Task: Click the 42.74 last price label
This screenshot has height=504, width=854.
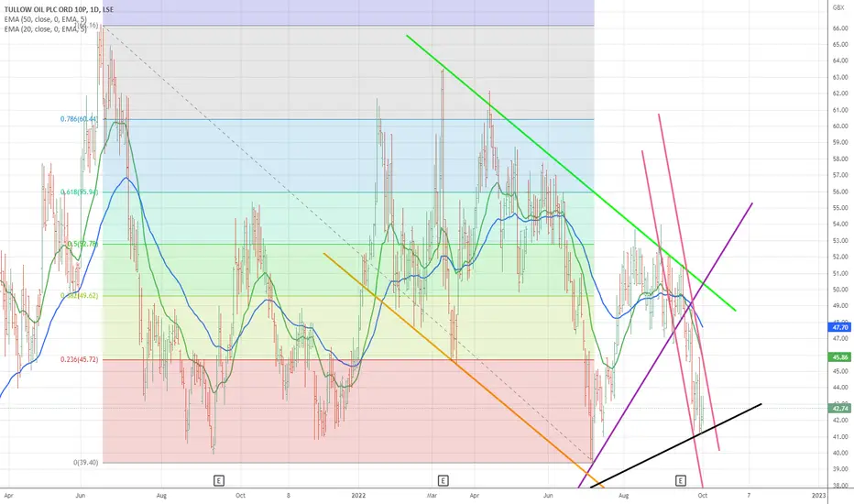Action: (839, 408)
